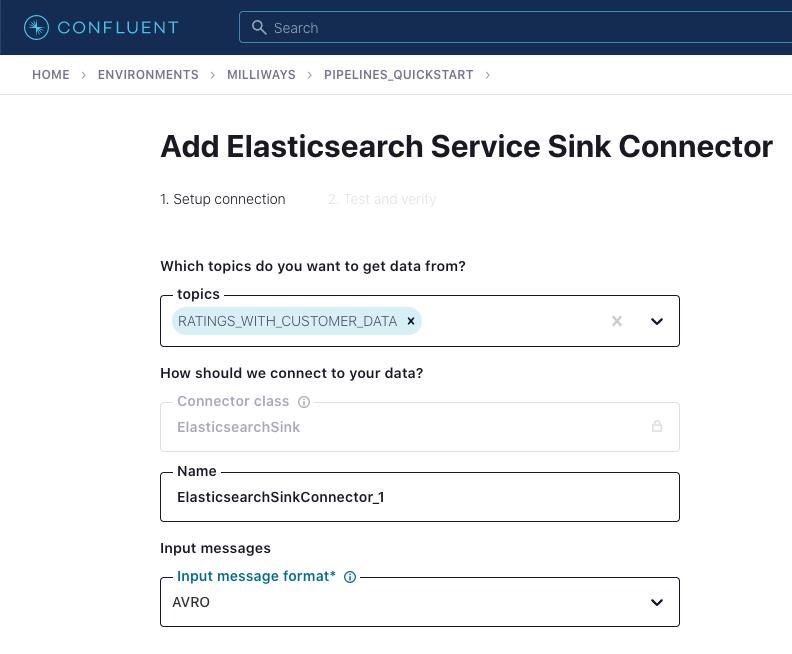Image resolution: width=792 pixels, height=654 pixels.
Task: Open MILLIWAYS breadcrumb
Action: coord(261,75)
